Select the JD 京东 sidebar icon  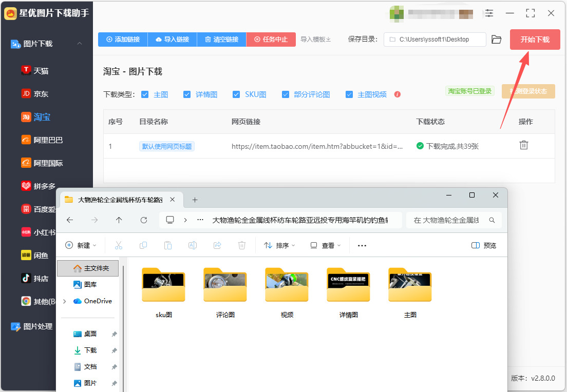point(26,93)
